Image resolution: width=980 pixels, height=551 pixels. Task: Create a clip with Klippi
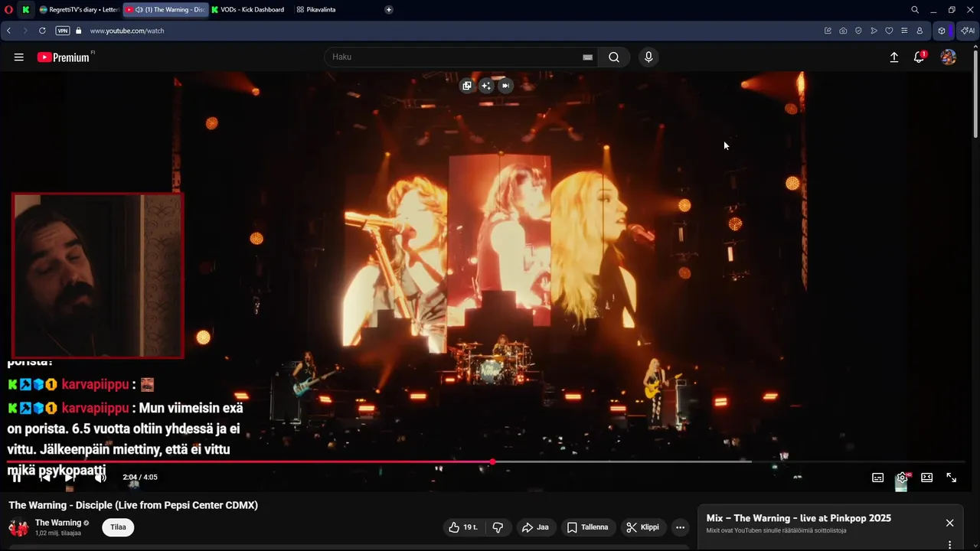tap(642, 527)
